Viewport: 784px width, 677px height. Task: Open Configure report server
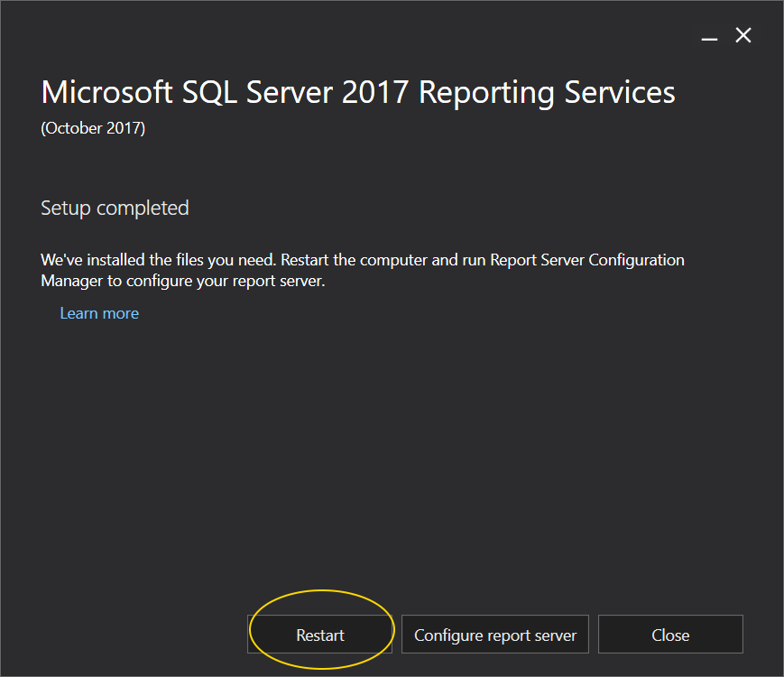click(x=495, y=635)
